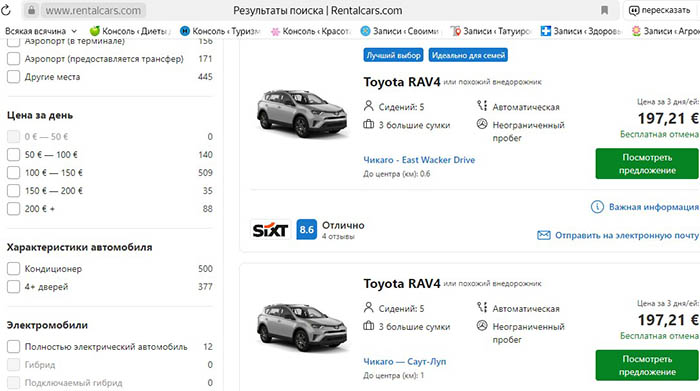Click the gearbox icon in first card
Viewport: 700px width, 391px height.
click(482, 106)
